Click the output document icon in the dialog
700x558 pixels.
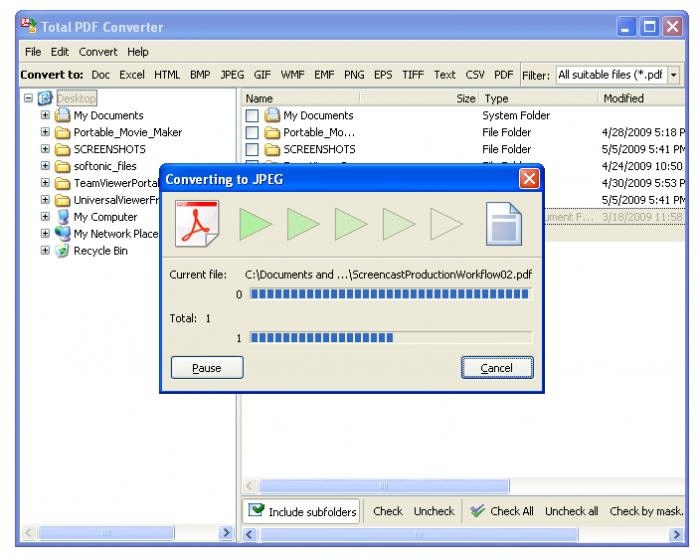point(504,223)
